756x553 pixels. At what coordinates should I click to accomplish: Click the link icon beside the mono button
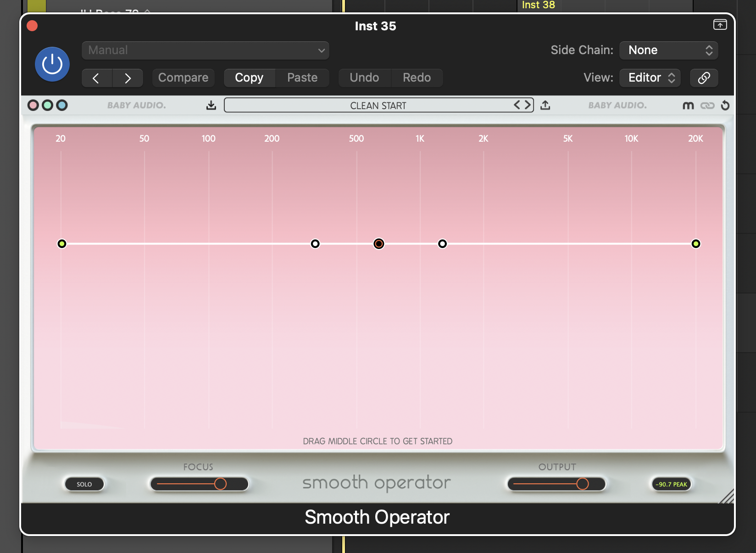coord(706,105)
